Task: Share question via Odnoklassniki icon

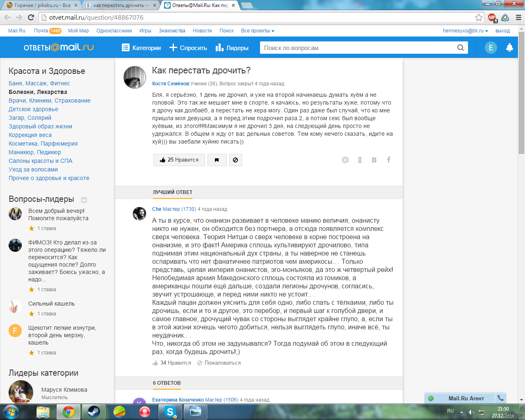Action: point(360,160)
